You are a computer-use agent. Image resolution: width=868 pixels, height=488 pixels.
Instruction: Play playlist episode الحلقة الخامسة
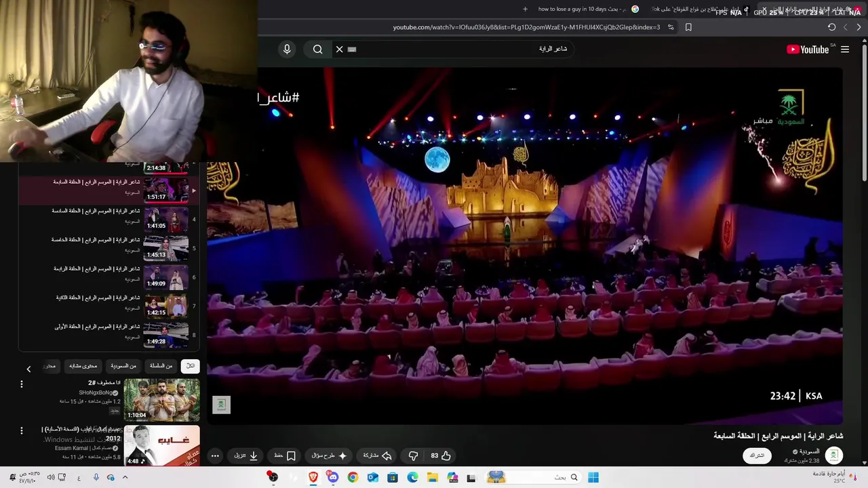108,248
